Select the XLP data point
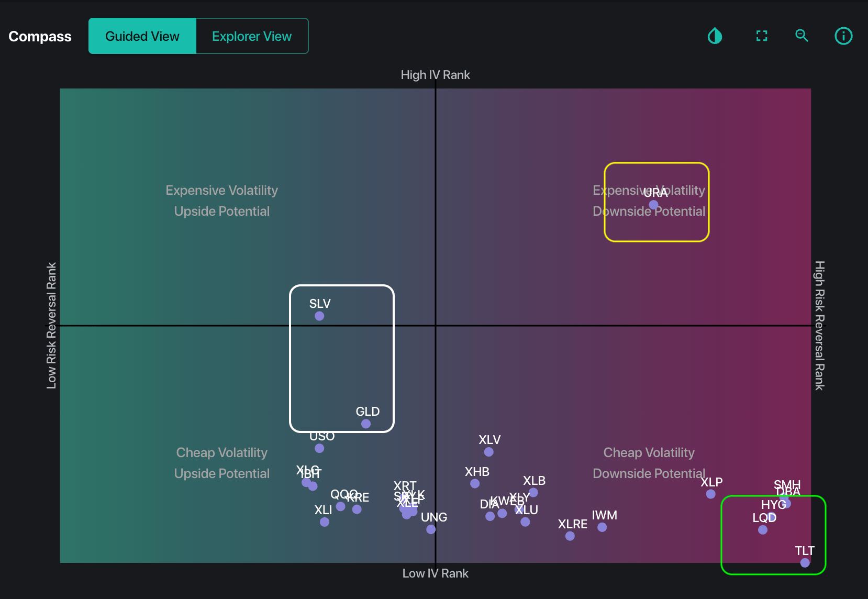 [x=710, y=494]
